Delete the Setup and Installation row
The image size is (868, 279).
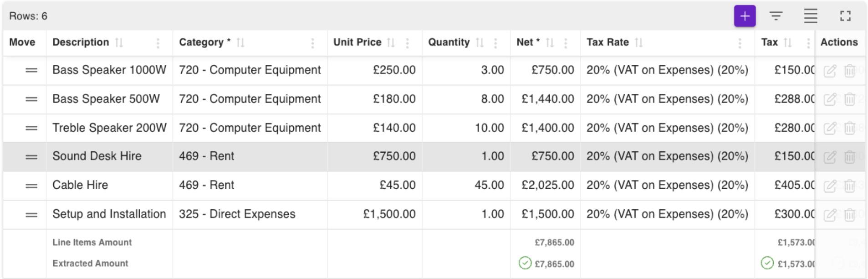coord(849,215)
